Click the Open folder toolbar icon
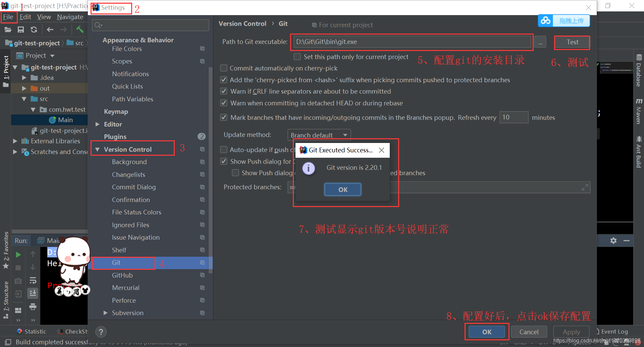Screen dimensions: 644x347 click(8, 30)
